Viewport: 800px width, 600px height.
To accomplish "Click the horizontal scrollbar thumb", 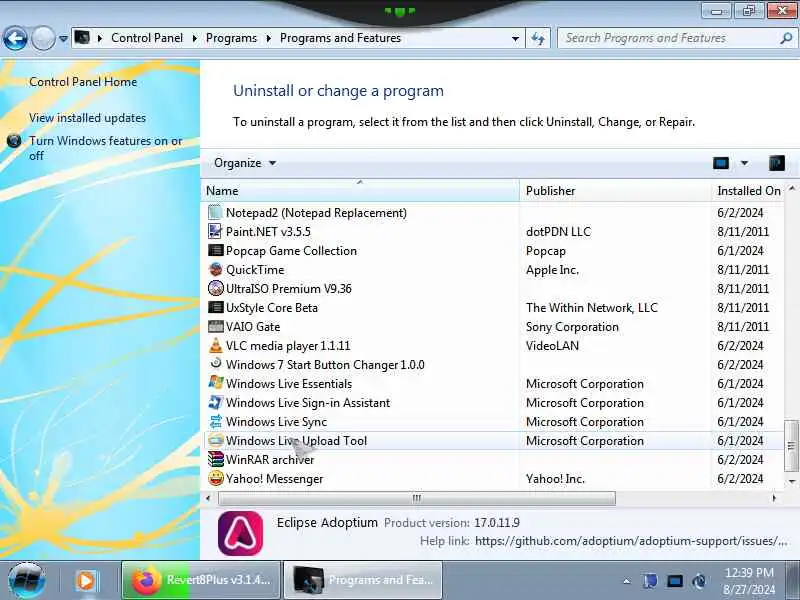I will coord(417,498).
